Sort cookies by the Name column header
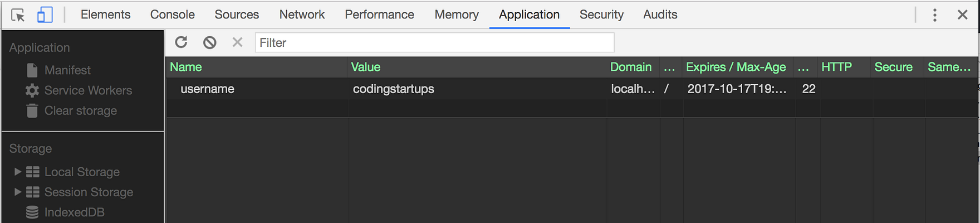This screenshot has height=223, width=980. [x=186, y=67]
